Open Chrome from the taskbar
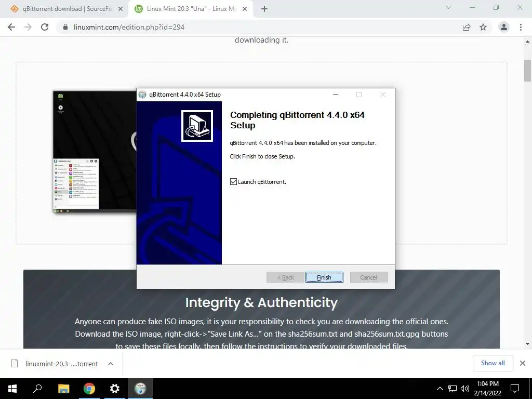 [89, 389]
